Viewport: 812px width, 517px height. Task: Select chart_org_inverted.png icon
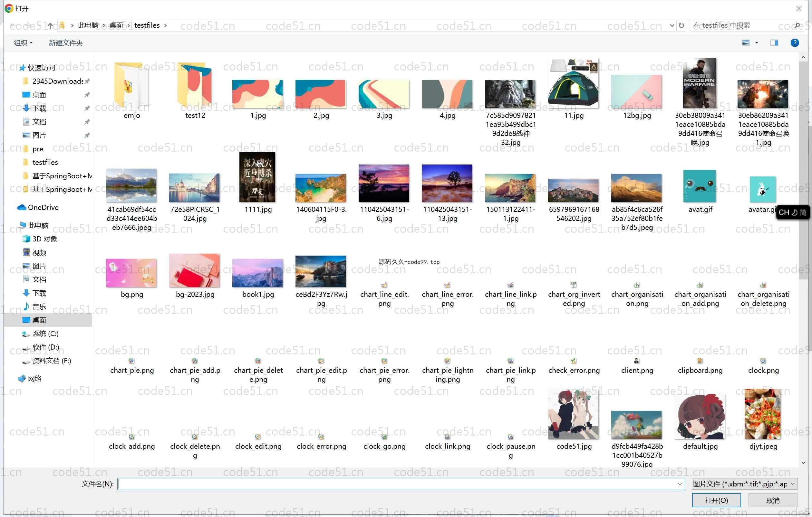[573, 285]
